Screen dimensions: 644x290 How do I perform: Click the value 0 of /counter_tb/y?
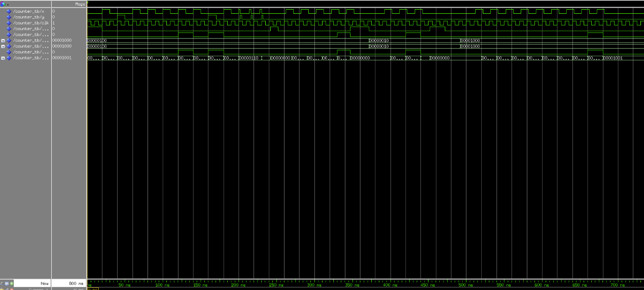[x=54, y=17]
